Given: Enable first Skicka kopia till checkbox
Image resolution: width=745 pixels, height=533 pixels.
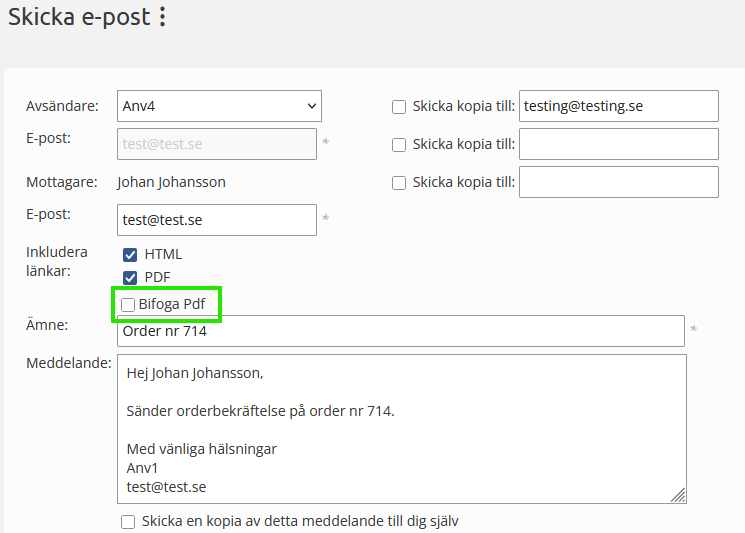Looking at the screenshot, I should 399,106.
